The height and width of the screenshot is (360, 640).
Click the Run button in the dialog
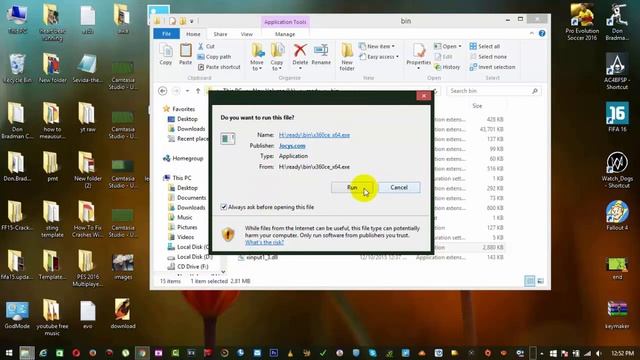tap(352, 187)
